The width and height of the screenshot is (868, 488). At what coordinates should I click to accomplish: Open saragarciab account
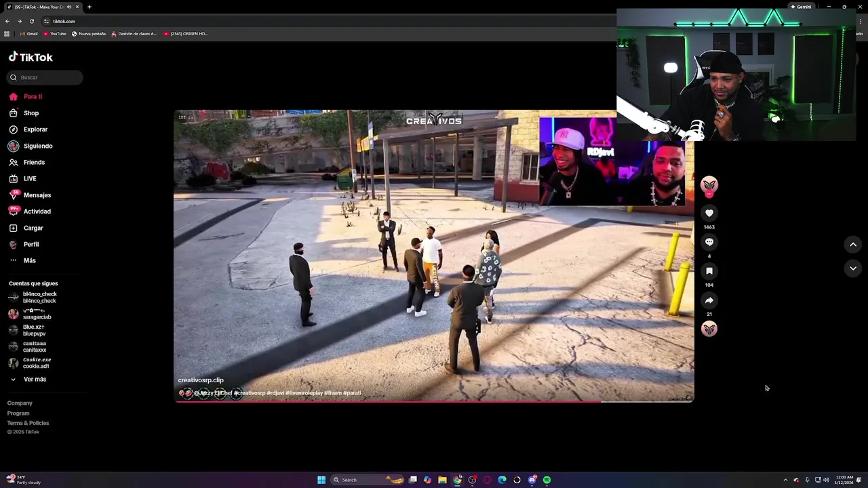click(30, 314)
